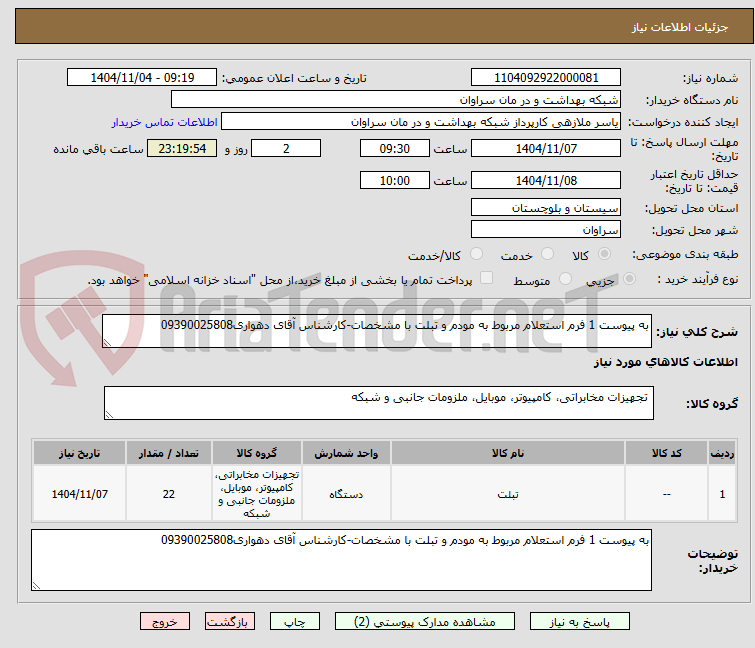Click the گروه کالا table column header
Screen dimensions: 755x648
pyautogui.click(x=257, y=453)
